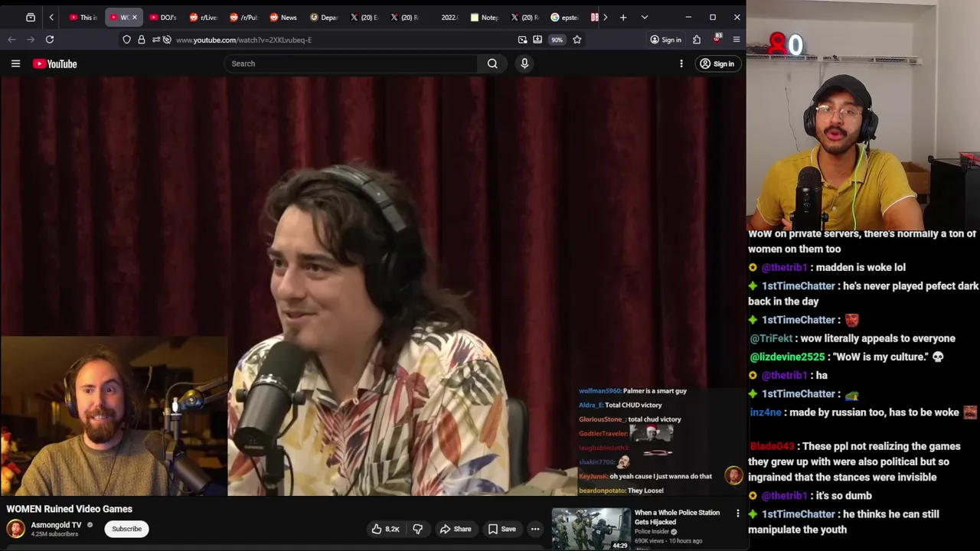The height and width of the screenshot is (551, 980).
Task: Open 'When a Whole Police Station Gets Hijacked' title
Action: pyautogui.click(x=677, y=517)
